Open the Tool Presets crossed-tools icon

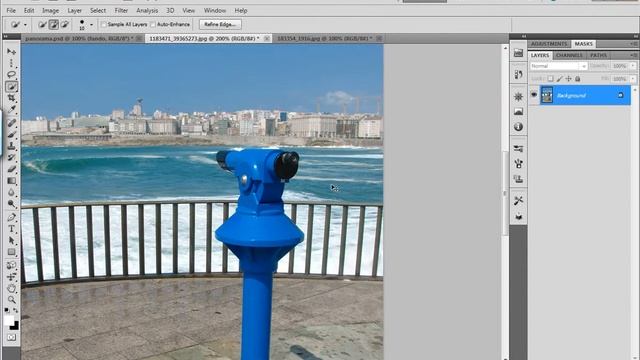(518, 201)
